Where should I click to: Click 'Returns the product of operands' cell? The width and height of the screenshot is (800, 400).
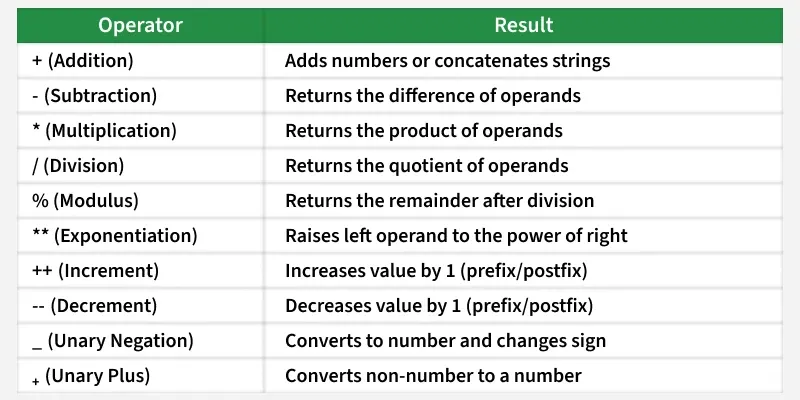[523, 131]
